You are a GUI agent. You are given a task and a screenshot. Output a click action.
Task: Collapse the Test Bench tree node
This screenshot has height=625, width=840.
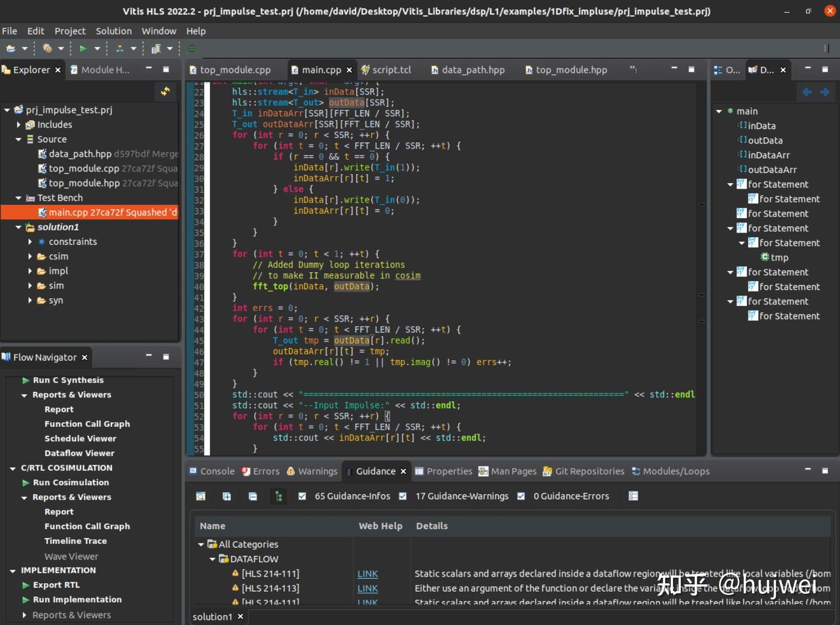coord(19,198)
